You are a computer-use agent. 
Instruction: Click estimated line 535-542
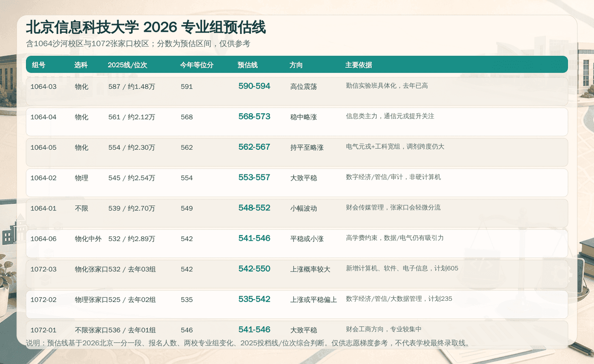[x=254, y=300]
